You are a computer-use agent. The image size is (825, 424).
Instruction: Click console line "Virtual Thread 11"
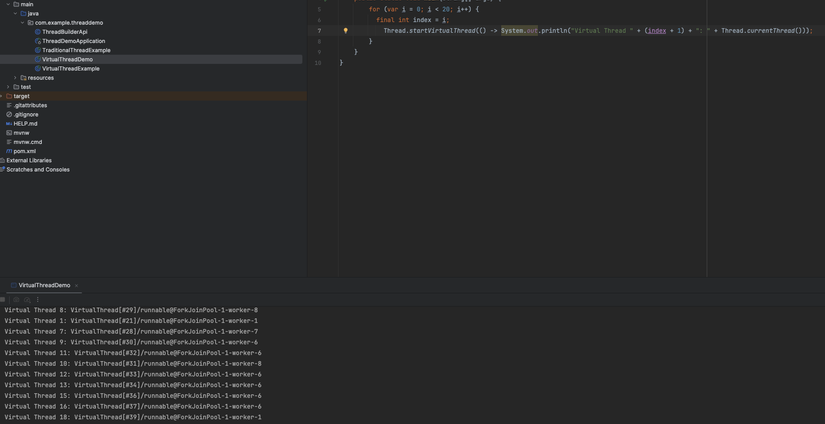click(133, 353)
